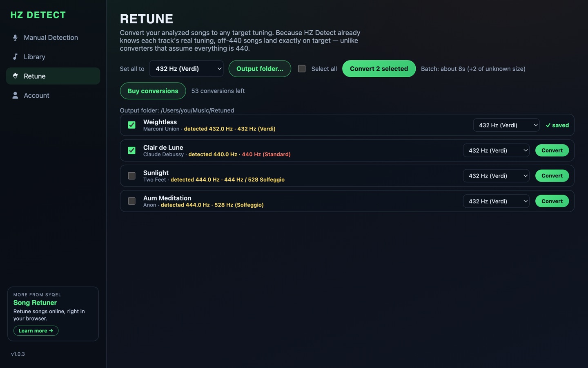Click the HZ DETECT logo
The width and height of the screenshot is (588, 368).
(x=38, y=15)
